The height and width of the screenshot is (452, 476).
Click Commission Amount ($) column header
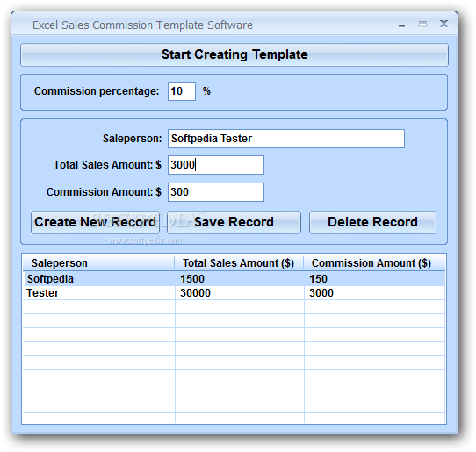(374, 263)
